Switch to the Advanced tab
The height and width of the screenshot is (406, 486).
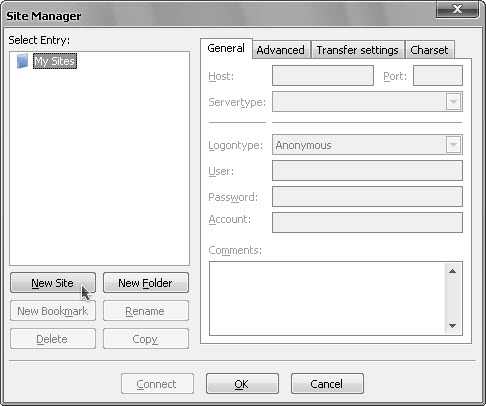(281, 50)
